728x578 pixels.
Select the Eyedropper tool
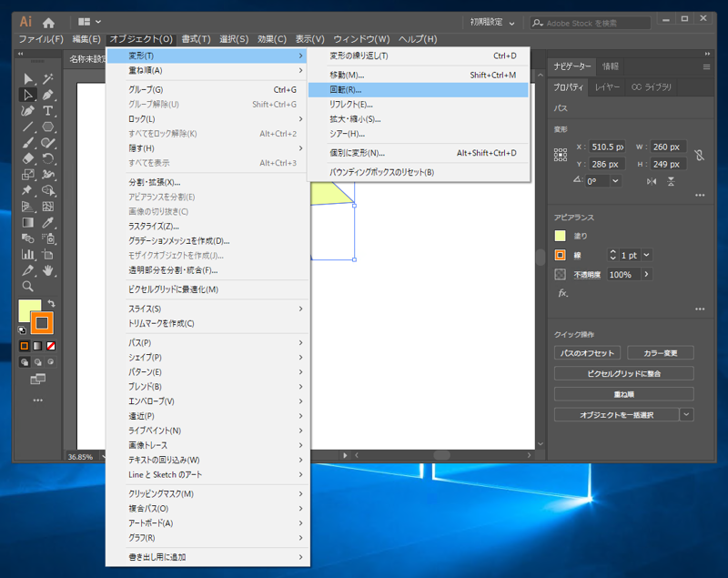48,222
